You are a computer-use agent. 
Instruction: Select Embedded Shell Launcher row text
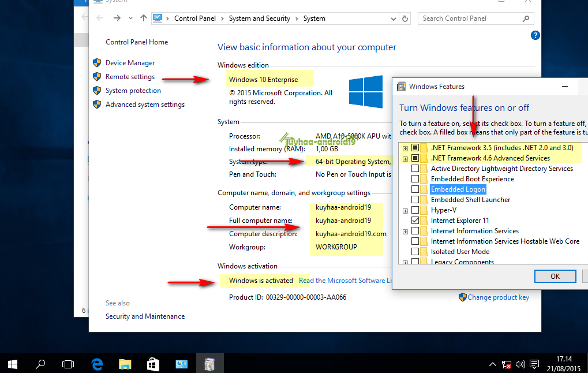tap(471, 200)
